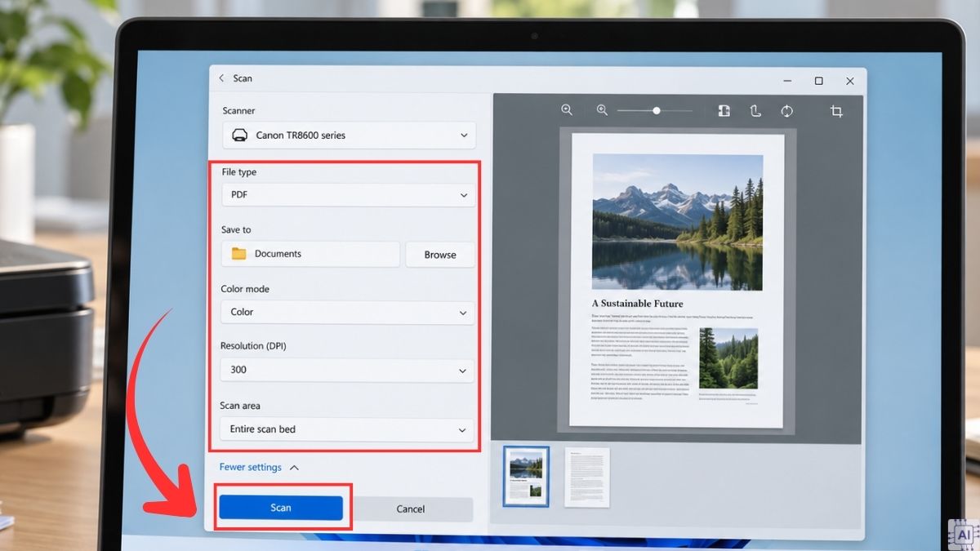Screen dimensions: 980x551
Task: Adjust the preview zoom slider
Action: (x=655, y=110)
